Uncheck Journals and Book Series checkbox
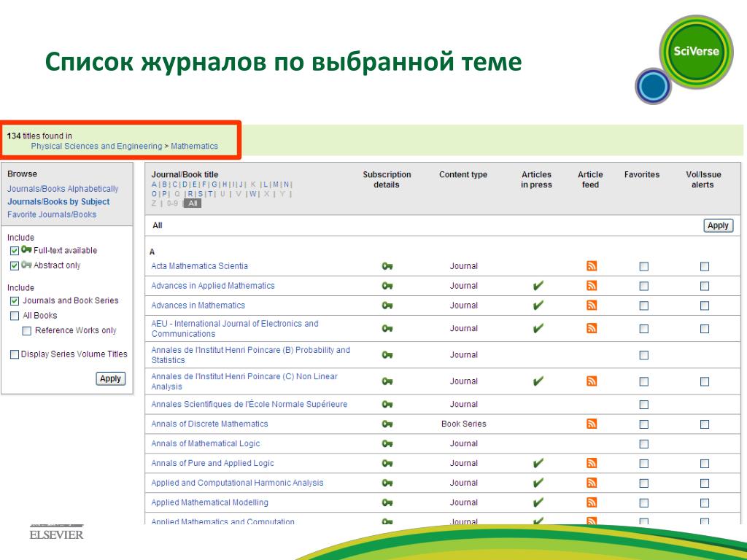This screenshot has width=747, height=560. point(15,301)
